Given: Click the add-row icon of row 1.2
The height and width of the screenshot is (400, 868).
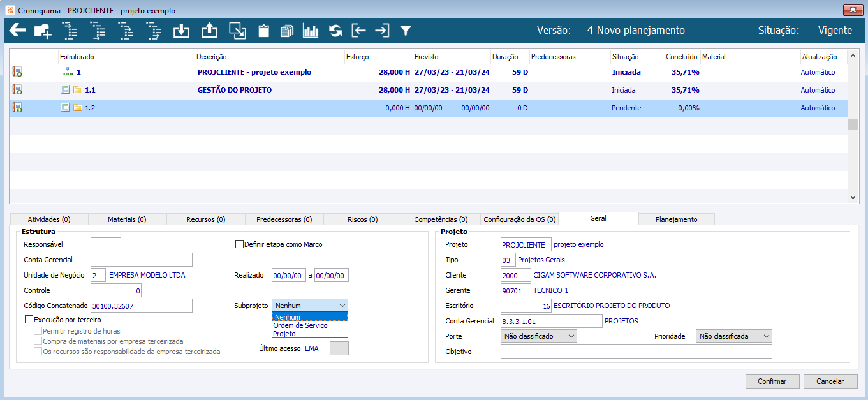Looking at the screenshot, I should [x=17, y=108].
